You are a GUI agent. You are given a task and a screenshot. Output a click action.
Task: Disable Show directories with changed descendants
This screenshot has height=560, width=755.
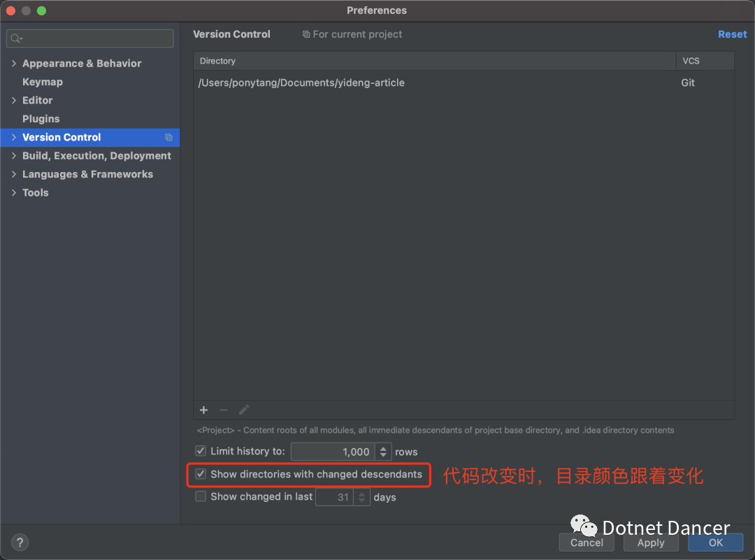201,474
